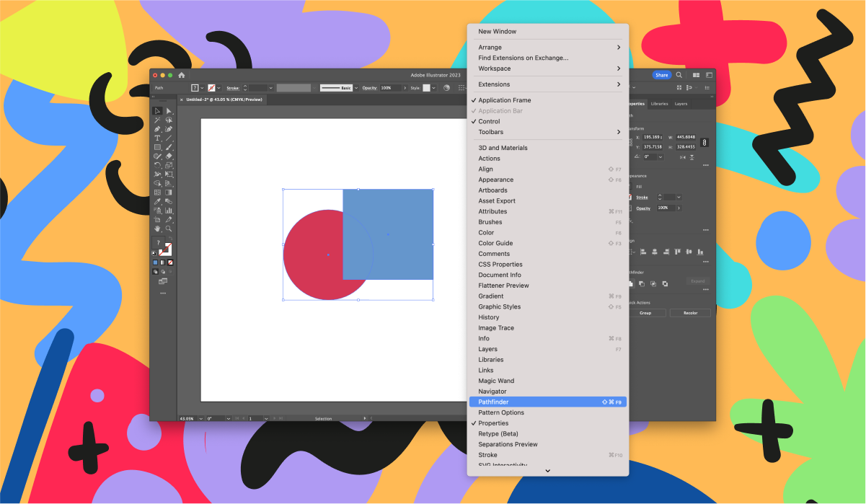Select the Type tool
Viewport: 866px width, 504px height.
157,137
